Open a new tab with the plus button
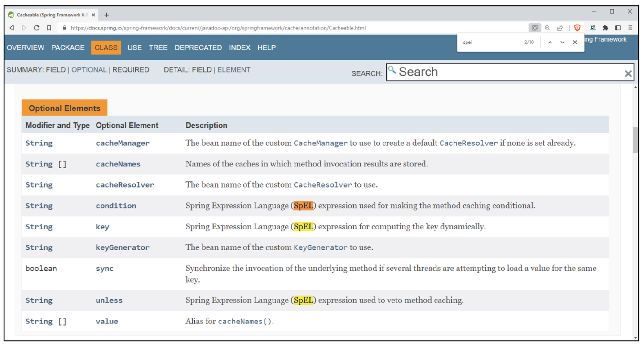The width and height of the screenshot is (644, 346). coord(107,15)
